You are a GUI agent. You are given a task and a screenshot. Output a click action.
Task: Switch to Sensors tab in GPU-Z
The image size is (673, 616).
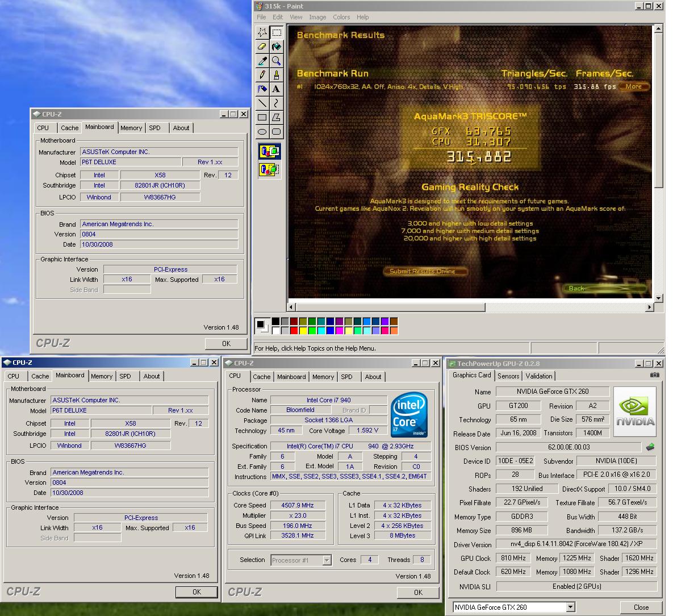(x=508, y=376)
